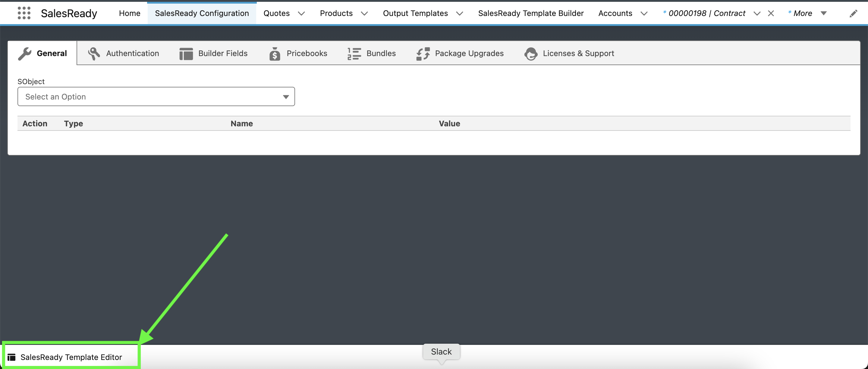
Task: Open SalesReady Template Builder
Action: (x=531, y=13)
